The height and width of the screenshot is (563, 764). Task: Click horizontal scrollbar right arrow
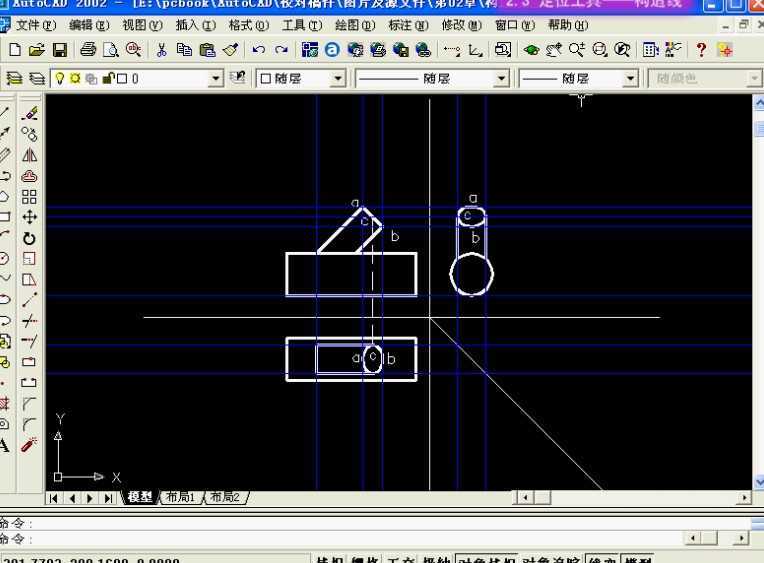[744, 498]
